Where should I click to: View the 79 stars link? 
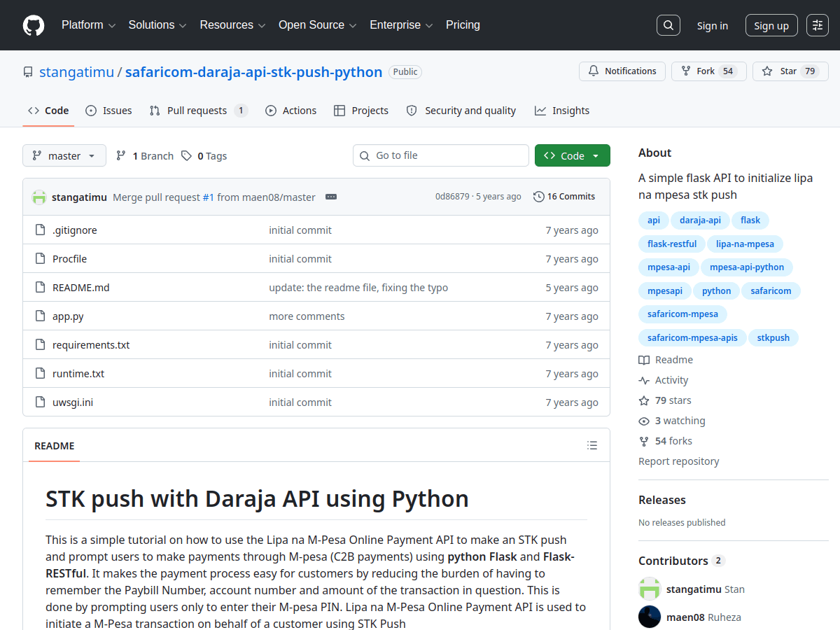point(665,400)
